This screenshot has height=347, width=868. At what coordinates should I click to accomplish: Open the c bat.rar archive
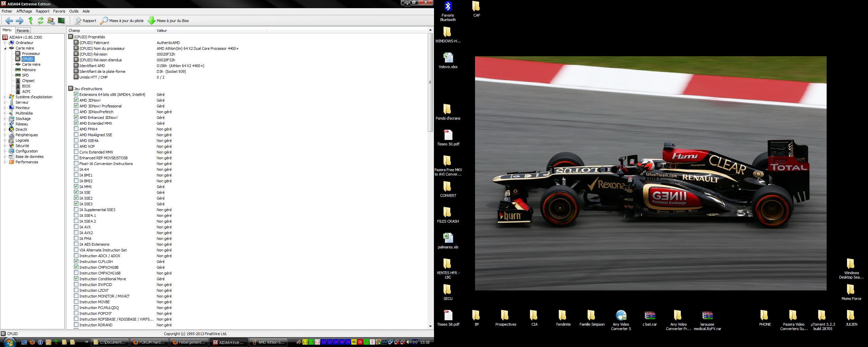(650, 318)
